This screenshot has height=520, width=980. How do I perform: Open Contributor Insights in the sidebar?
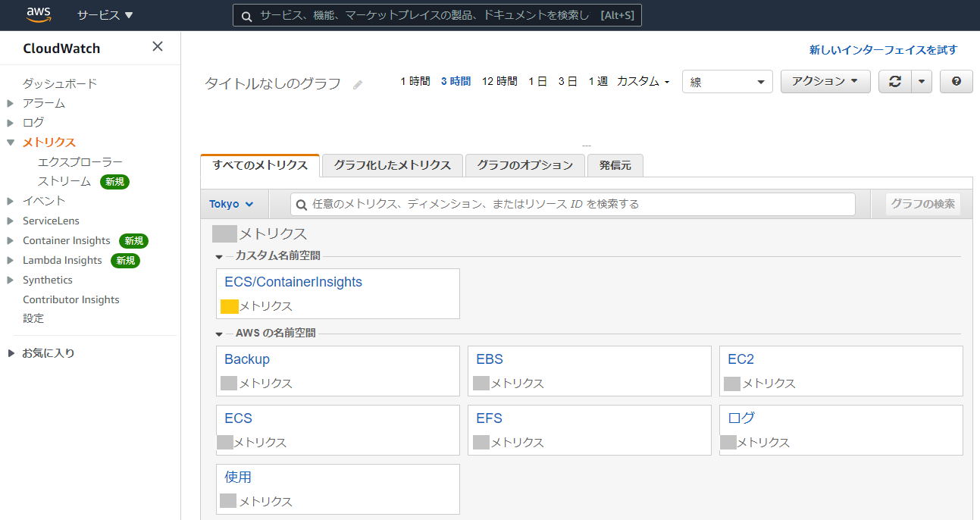point(71,299)
